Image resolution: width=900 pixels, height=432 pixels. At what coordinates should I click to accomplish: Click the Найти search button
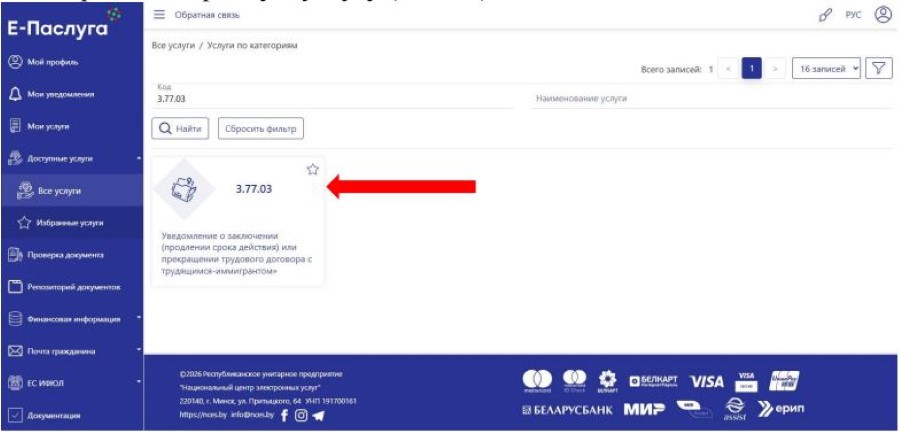180,129
